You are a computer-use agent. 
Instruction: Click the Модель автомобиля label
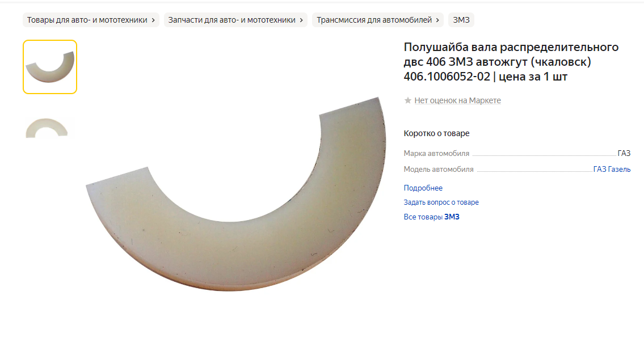click(x=438, y=169)
